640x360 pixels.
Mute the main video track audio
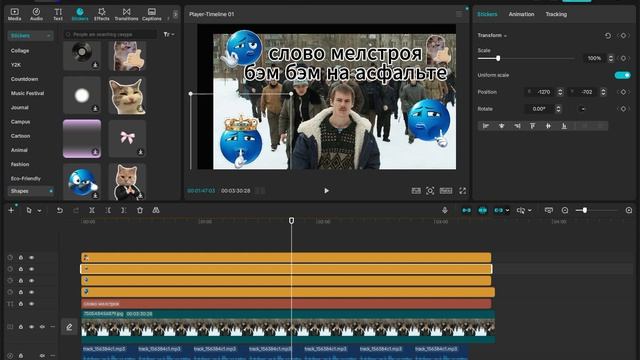tap(42, 327)
